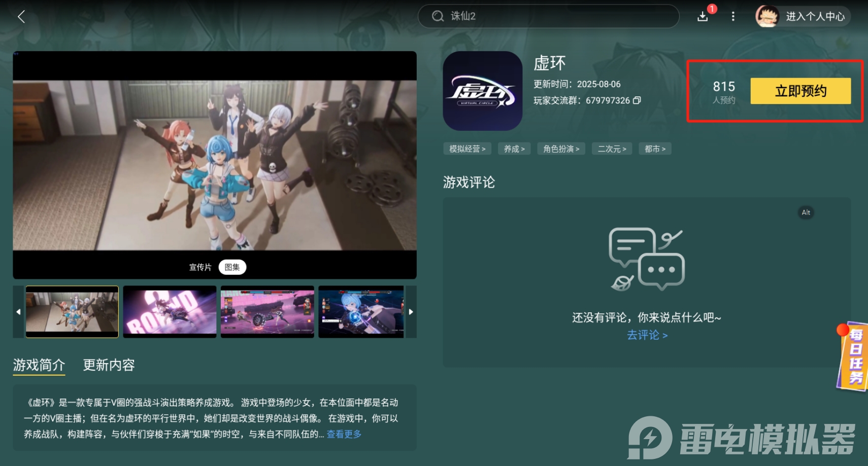The width and height of the screenshot is (868, 466).
Task: Open the downloads manager icon
Action: click(703, 17)
